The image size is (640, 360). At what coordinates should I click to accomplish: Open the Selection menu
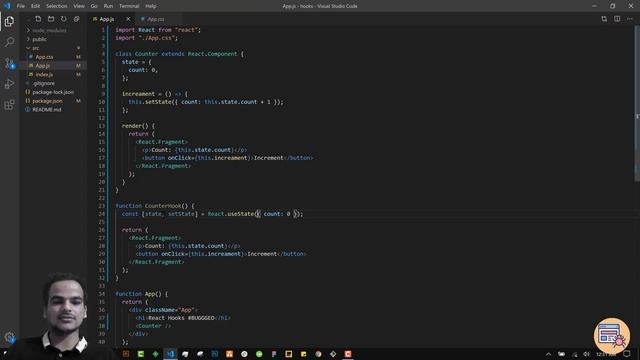(56, 6)
